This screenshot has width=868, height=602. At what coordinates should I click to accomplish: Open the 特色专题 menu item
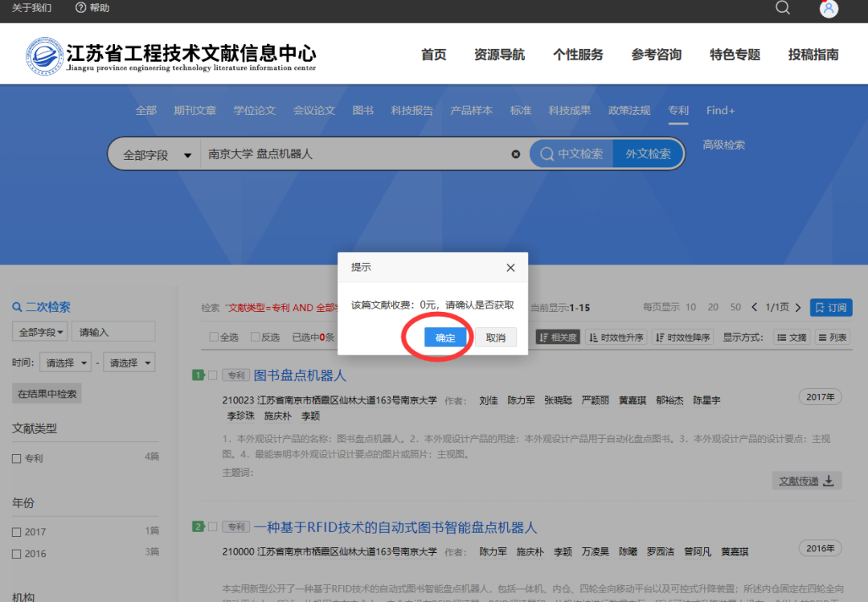(734, 55)
